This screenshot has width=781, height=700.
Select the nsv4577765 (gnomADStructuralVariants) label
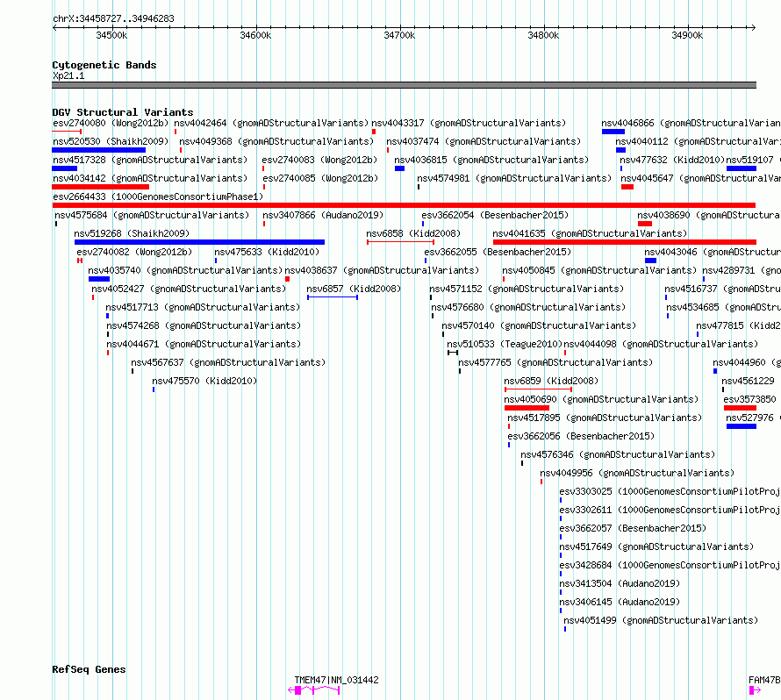point(555,362)
